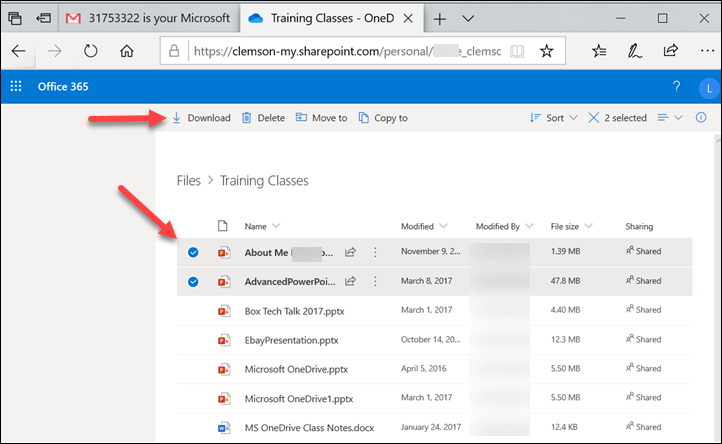This screenshot has height=444, width=722.
Task: Switch to the Gmail Microsoft code tab
Action: coord(149,18)
